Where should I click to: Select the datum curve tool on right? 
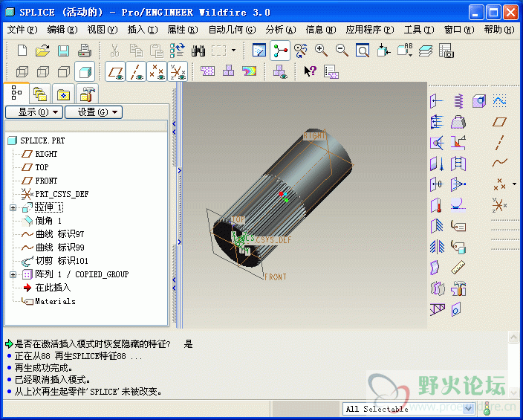pyautogui.click(x=500, y=163)
